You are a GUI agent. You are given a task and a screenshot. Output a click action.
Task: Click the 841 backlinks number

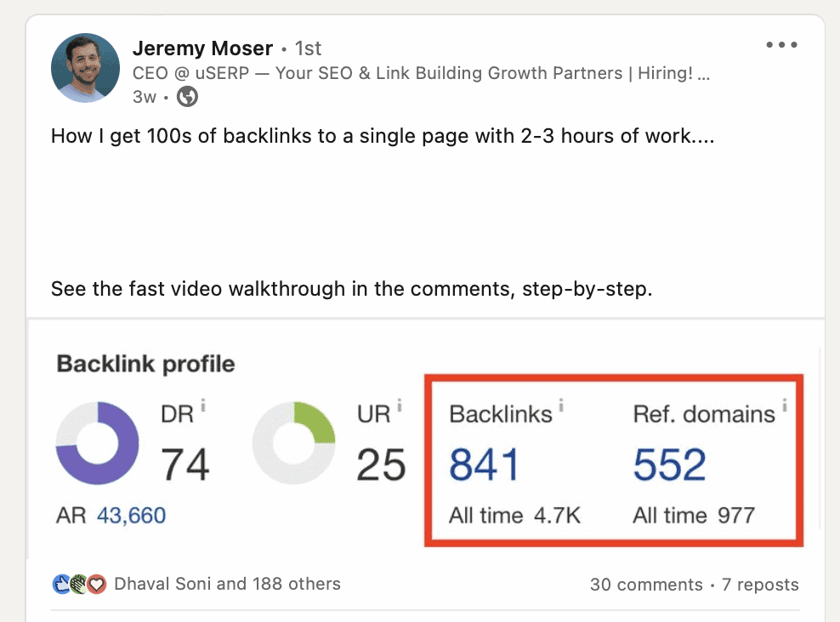pyautogui.click(x=485, y=464)
